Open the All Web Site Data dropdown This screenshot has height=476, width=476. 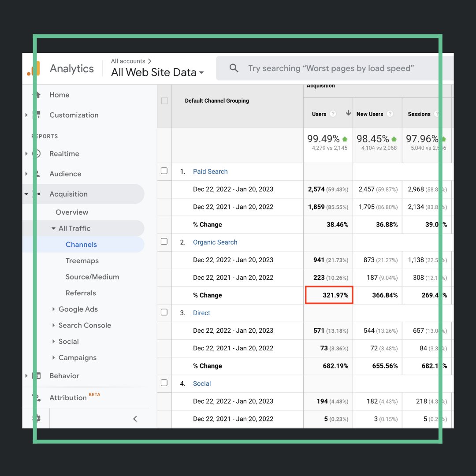click(x=157, y=73)
